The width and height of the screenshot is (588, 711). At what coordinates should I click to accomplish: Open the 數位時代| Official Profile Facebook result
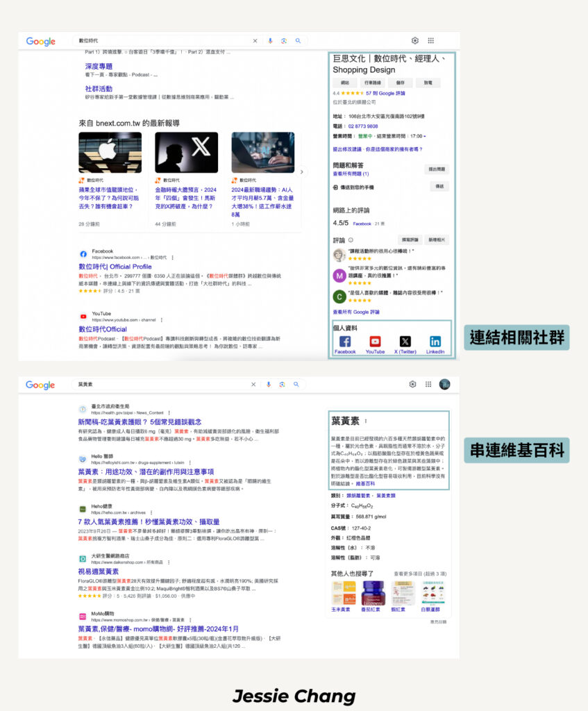[x=115, y=267]
